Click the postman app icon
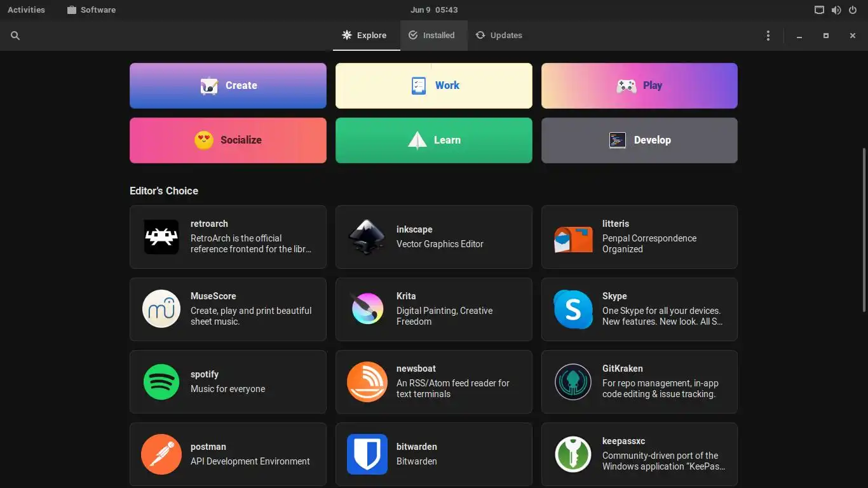Viewport: 868px width, 488px height. pos(161,454)
